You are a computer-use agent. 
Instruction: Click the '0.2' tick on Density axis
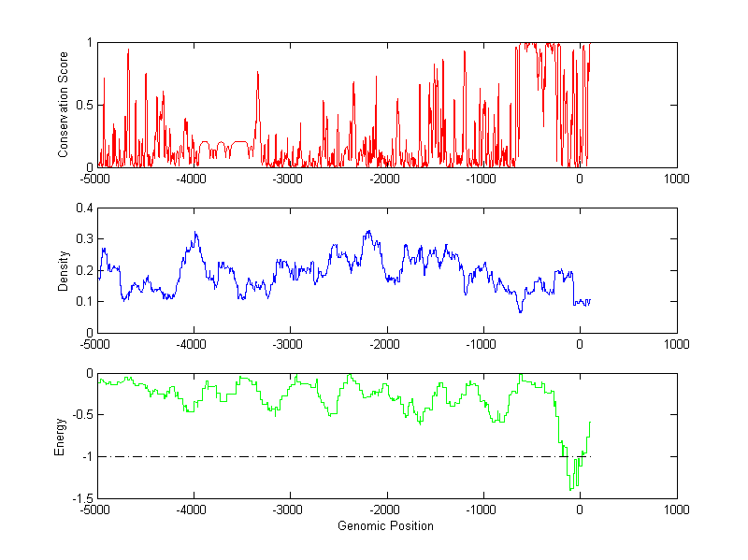pyautogui.click(x=82, y=270)
